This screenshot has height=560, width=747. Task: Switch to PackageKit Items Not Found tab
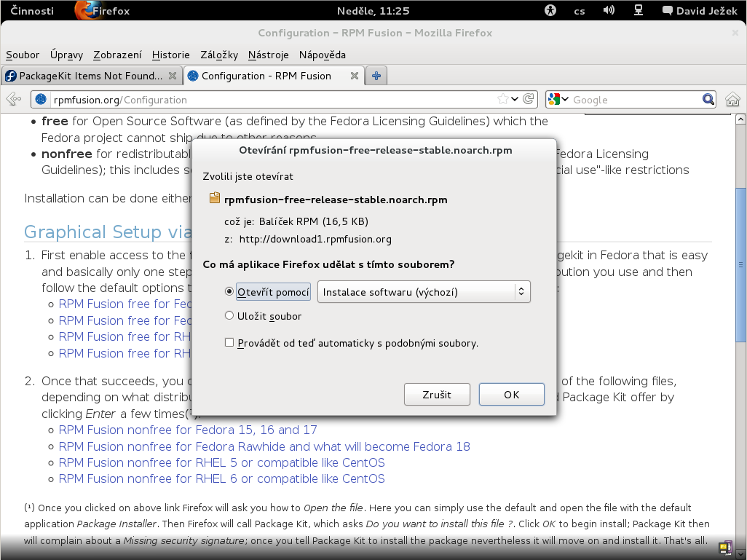coord(91,76)
